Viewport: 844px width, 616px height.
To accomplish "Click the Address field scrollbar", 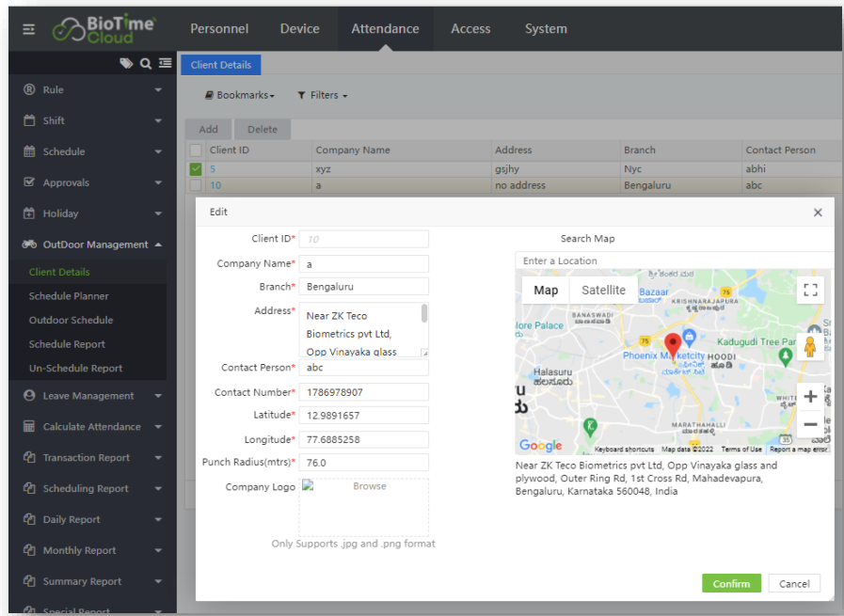I will tap(424, 314).
